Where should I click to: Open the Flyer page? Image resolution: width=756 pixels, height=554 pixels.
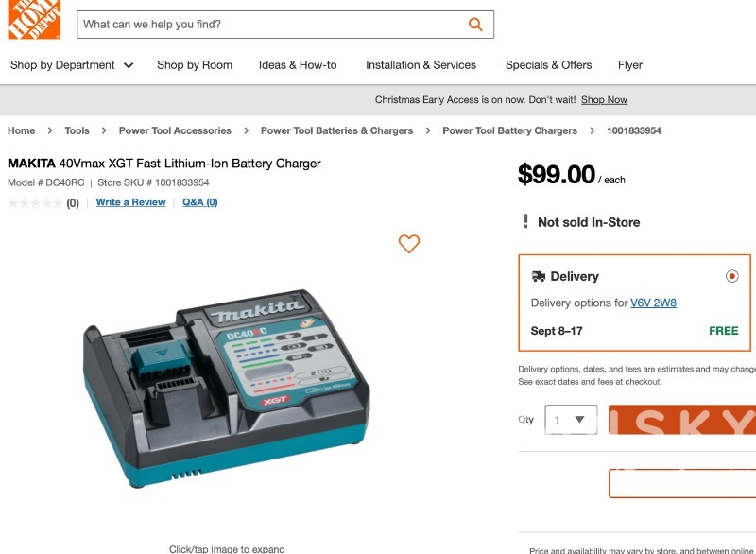pyautogui.click(x=630, y=65)
